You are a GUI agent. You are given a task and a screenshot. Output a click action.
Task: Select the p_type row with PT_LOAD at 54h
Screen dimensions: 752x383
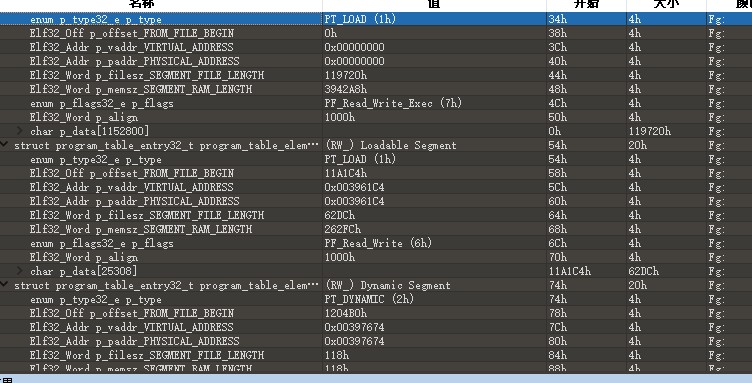(x=376, y=159)
